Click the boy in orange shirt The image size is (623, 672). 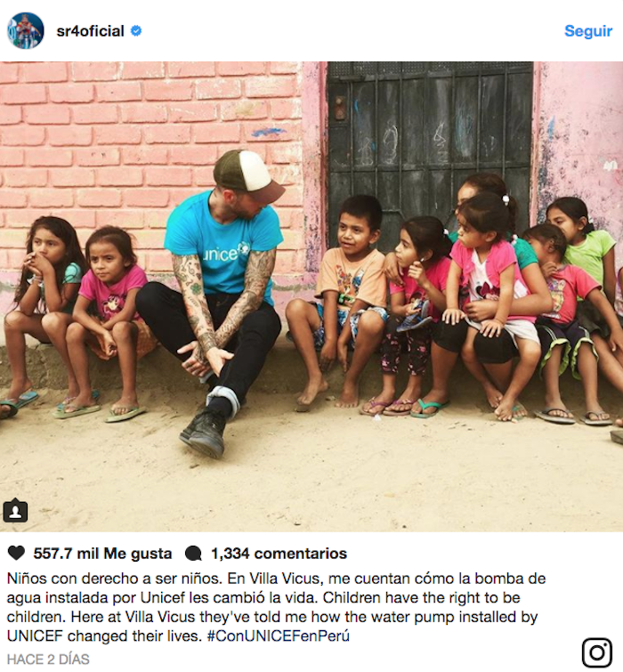click(343, 300)
